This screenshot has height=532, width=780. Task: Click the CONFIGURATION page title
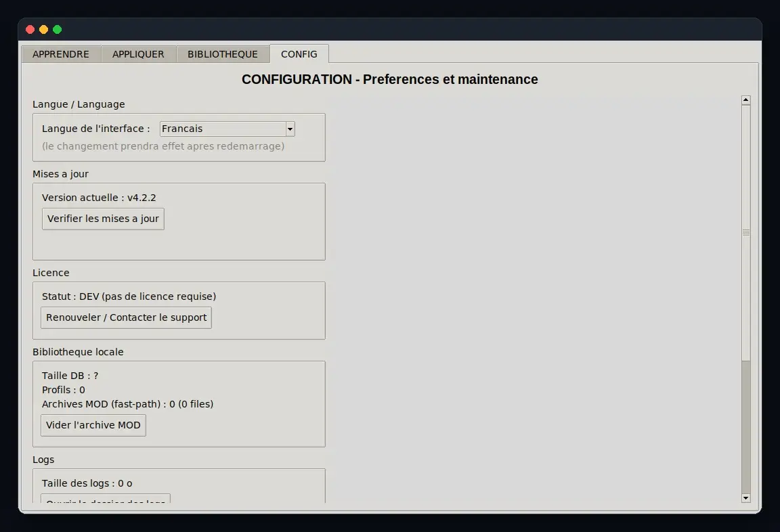coord(390,80)
